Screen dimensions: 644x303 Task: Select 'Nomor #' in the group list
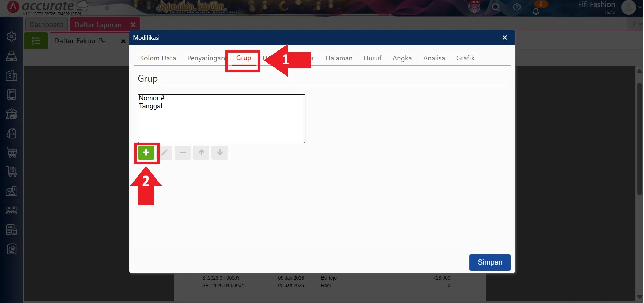[152, 98]
